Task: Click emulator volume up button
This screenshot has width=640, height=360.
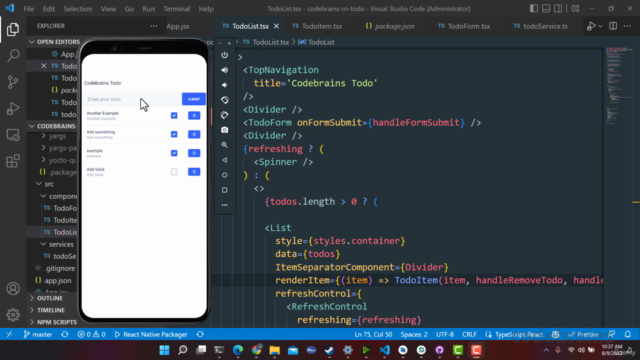Action: click(224, 70)
